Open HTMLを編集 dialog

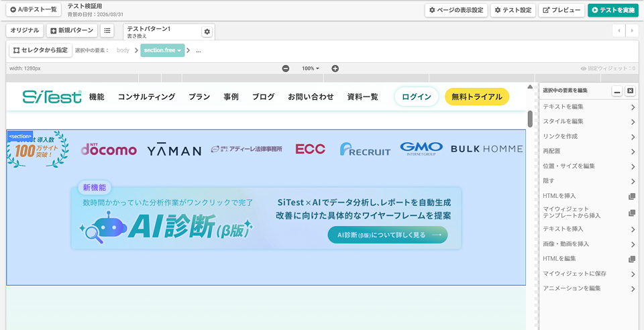[590, 259]
